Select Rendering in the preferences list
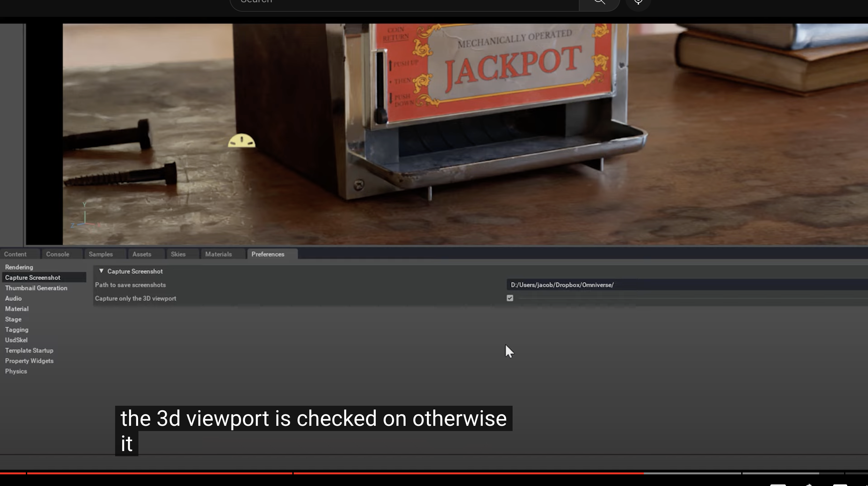Screen dimensions: 868x486 (x=19, y=267)
